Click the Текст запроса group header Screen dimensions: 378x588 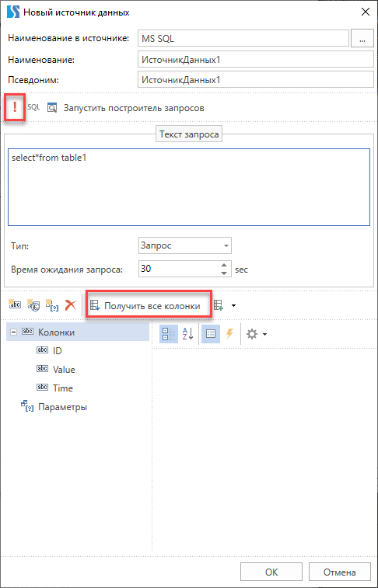coord(189,134)
